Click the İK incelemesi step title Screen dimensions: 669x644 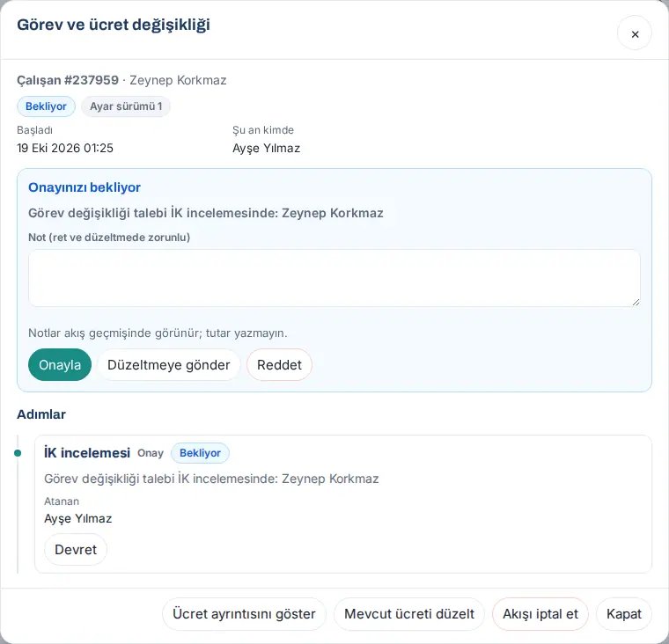pos(87,452)
